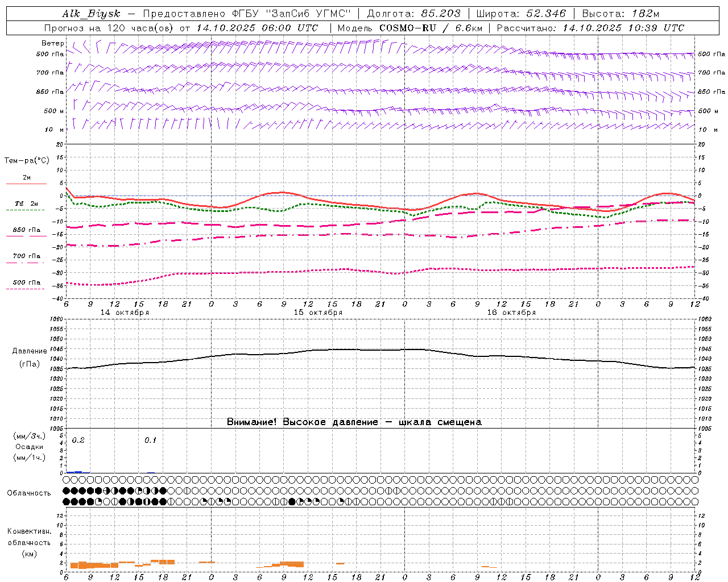Click the station name Alk_Biysk
The image size is (728, 582).
[x=92, y=14]
